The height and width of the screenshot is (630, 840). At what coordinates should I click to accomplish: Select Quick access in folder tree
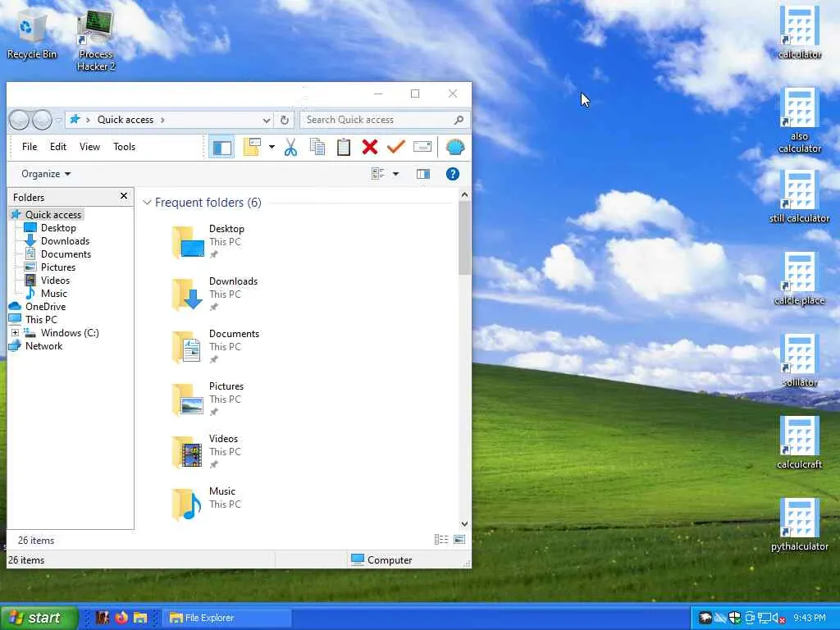pos(53,215)
